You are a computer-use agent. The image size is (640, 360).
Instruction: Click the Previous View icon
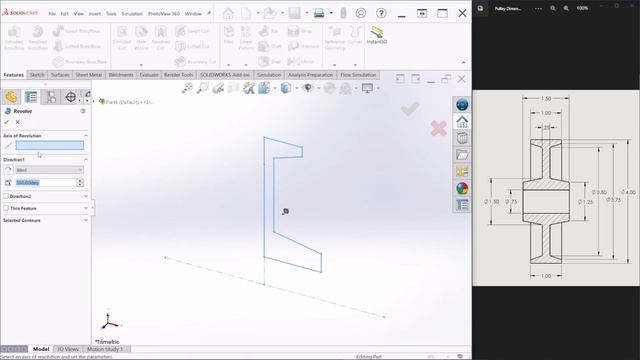pos(218,88)
